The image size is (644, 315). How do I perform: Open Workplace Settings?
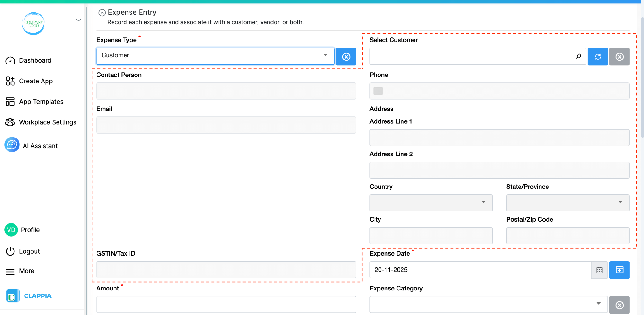click(x=47, y=122)
